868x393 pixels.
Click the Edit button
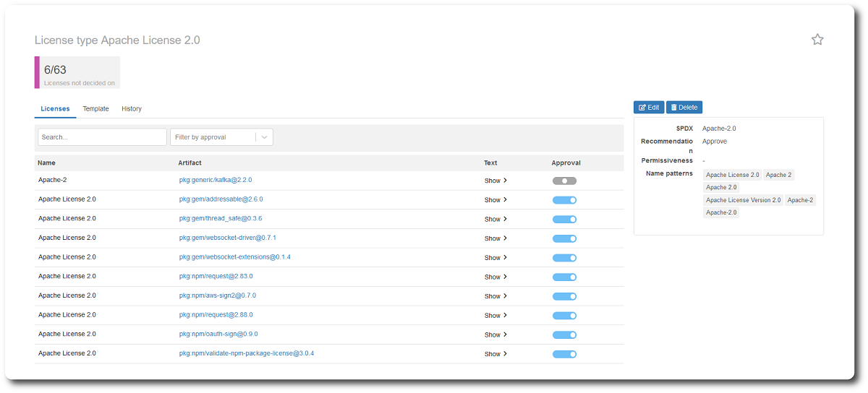(x=649, y=108)
